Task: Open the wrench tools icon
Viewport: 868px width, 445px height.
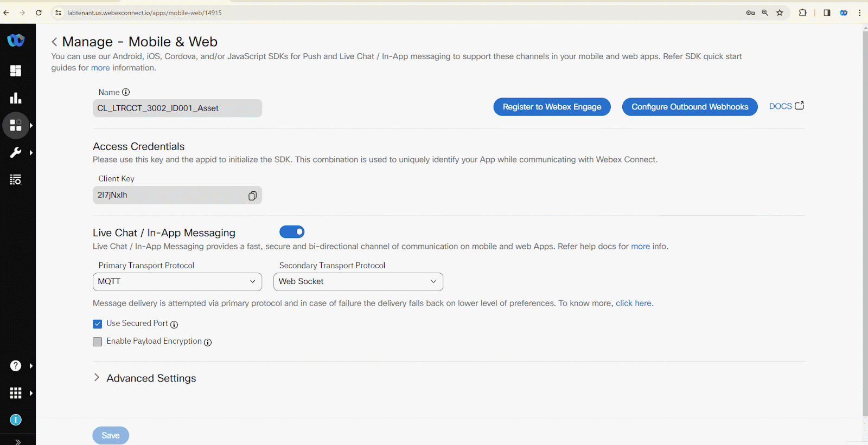Action: tap(16, 153)
